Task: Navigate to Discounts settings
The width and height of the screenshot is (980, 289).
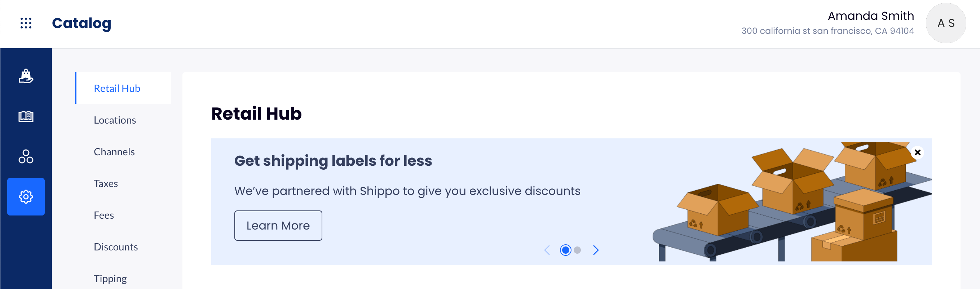Action: [x=116, y=247]
